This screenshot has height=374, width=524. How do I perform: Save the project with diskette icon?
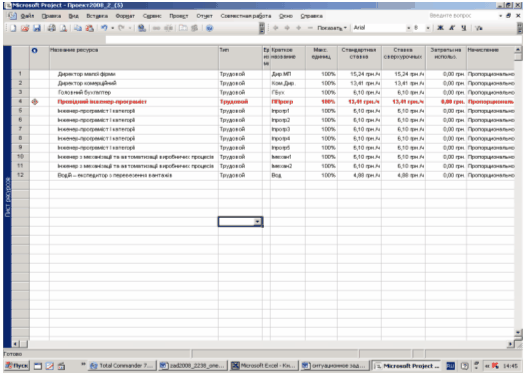point(37,28)
